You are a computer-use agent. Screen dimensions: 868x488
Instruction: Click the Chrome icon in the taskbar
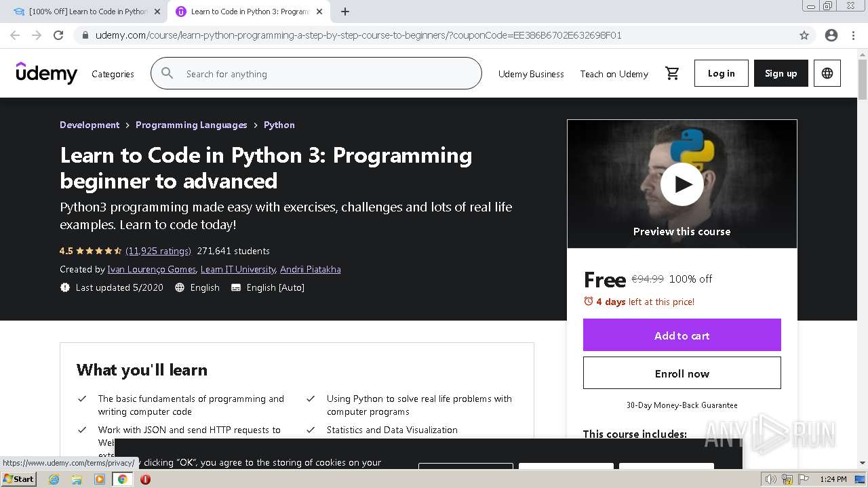(122, 479)
